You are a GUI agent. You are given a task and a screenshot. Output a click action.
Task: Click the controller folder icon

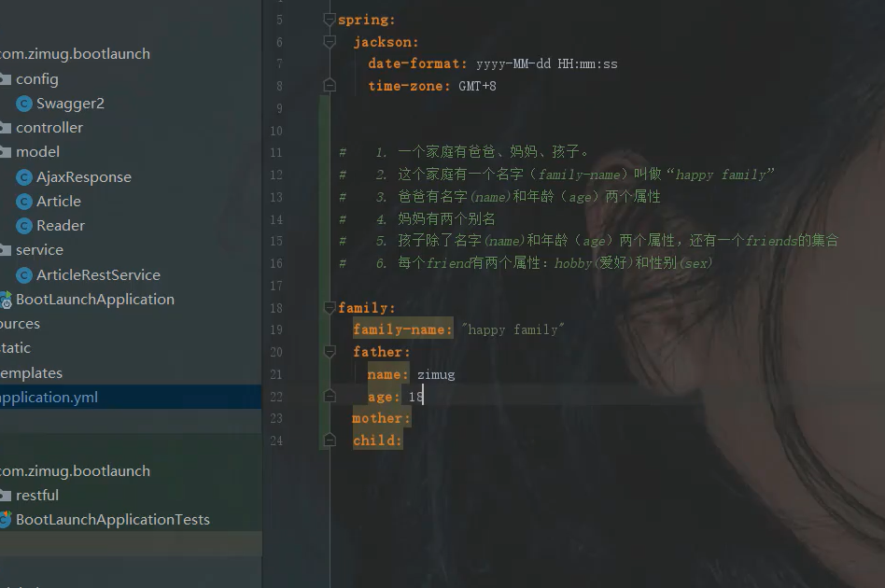coord(5,128)
